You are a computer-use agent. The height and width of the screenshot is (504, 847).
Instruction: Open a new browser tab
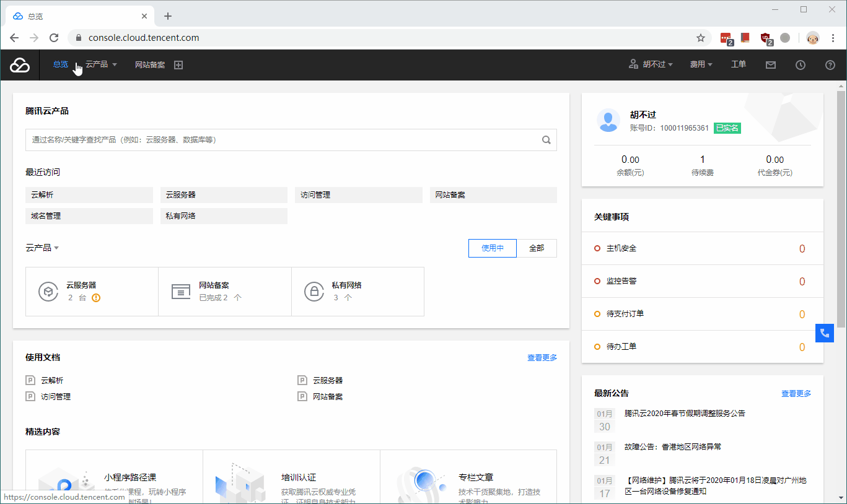tap(167, 16)
